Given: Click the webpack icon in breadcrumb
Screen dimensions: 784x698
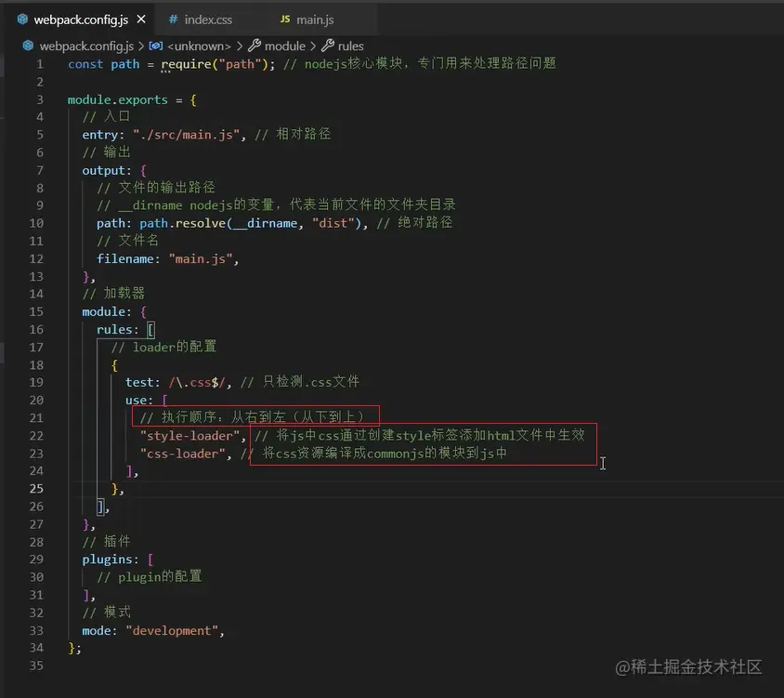Looking at the screenshot, I should [x=29, y=46].
